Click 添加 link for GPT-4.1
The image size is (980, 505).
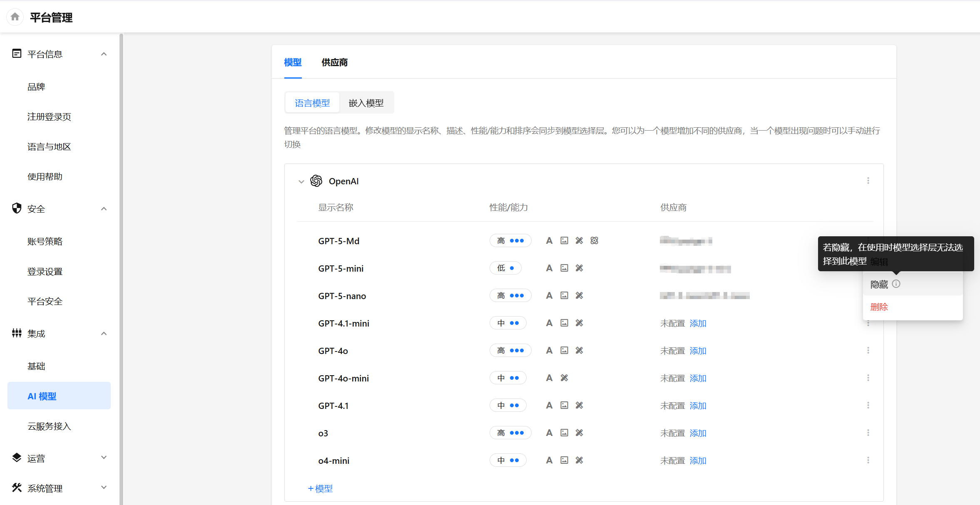[698, 406]
